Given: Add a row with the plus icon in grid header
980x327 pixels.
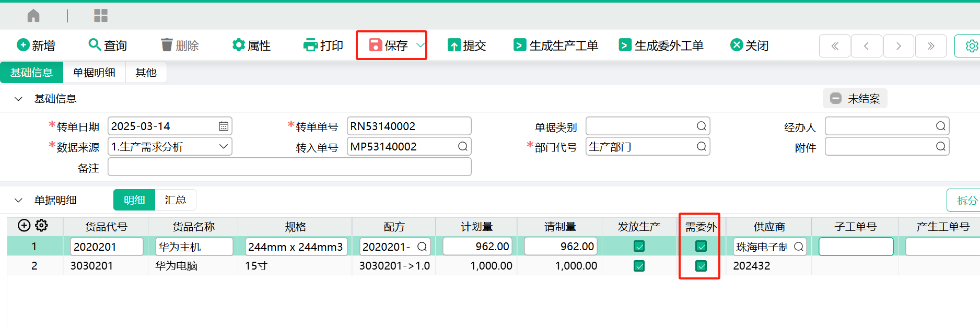Looking at the screenshot, I should click(x=24, y=225).
